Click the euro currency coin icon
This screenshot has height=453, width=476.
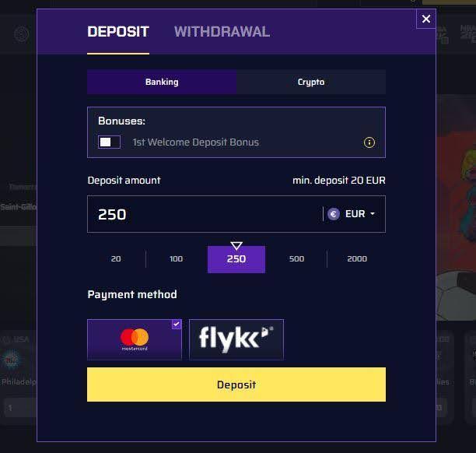point(334,214)
